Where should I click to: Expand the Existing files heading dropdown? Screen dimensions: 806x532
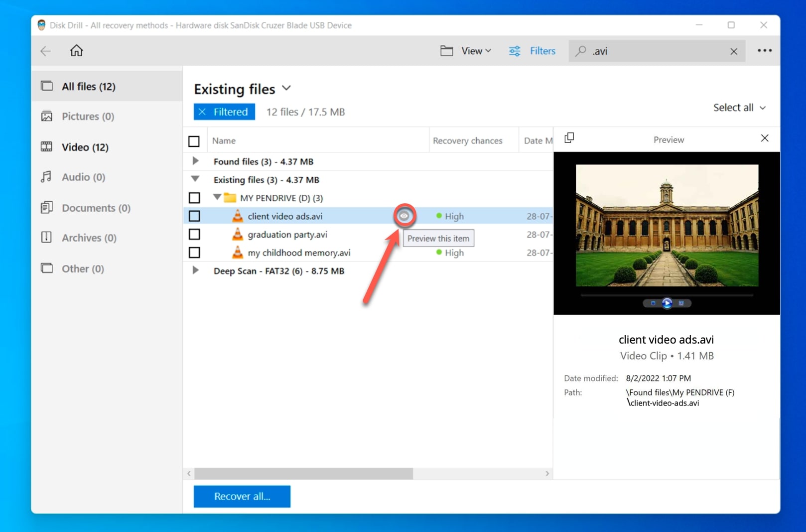[286, 88]
